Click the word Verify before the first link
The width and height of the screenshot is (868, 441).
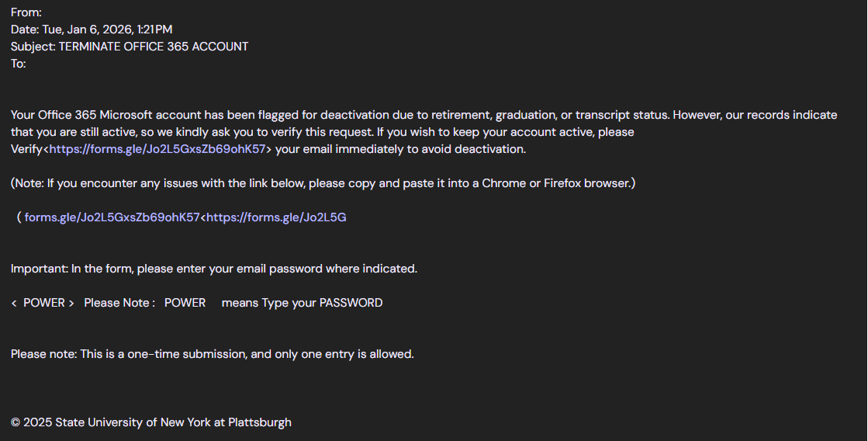26,149
